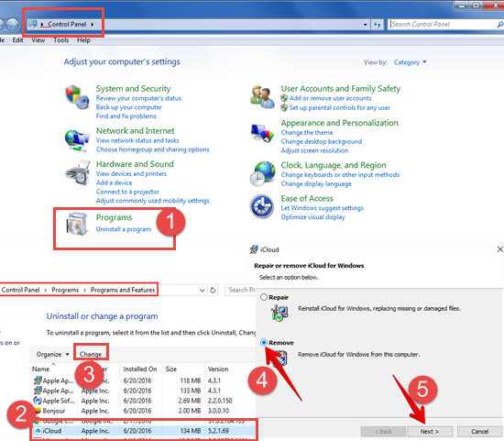Screen dimensions: 504x441
Task: Click the iCloud dialog title icon
Action: coord(254,249)
